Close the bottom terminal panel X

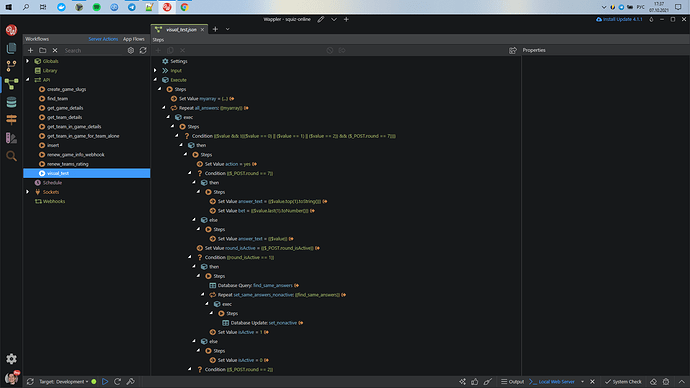592,381
